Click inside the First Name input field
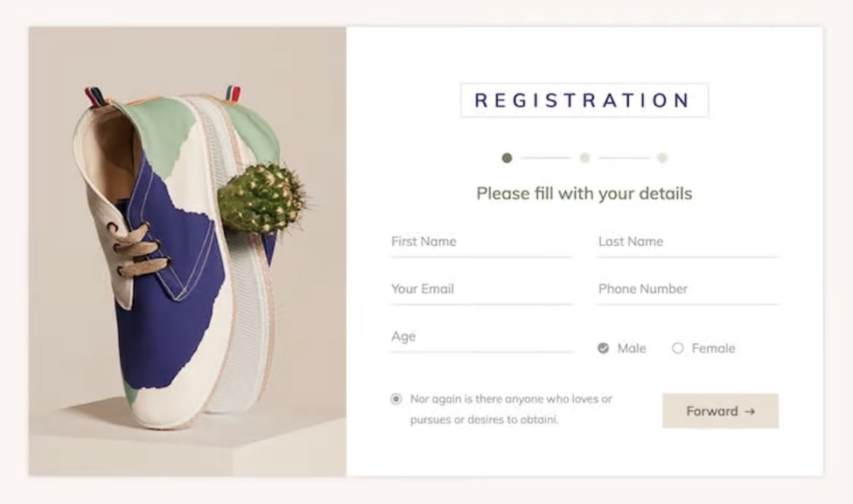Viewport: 853px width, 504px height. click(x=480, y=241)
